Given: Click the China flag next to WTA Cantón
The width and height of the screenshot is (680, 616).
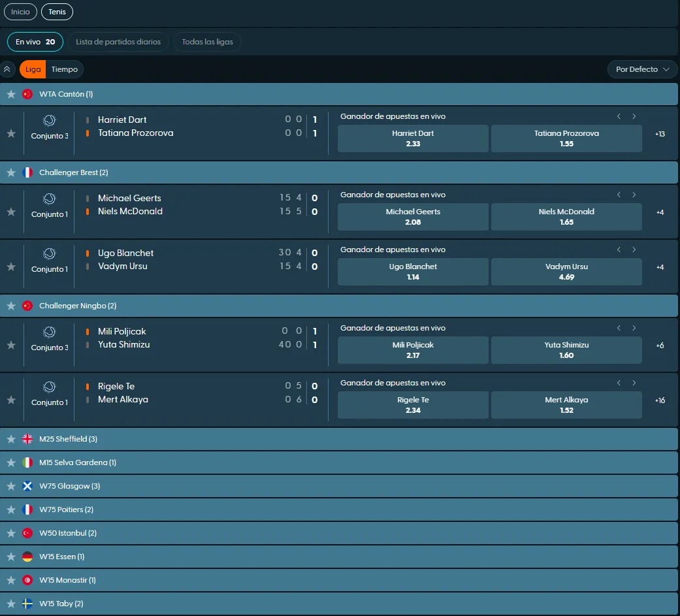Looking at the screenshot, I should tap(27, 94).
